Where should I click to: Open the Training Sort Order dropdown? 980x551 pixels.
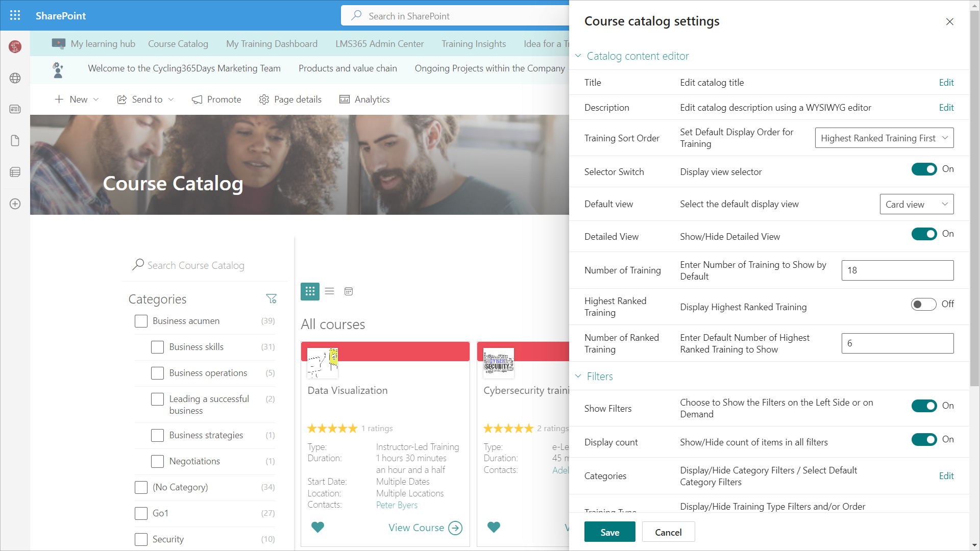[x=884, y=138]
